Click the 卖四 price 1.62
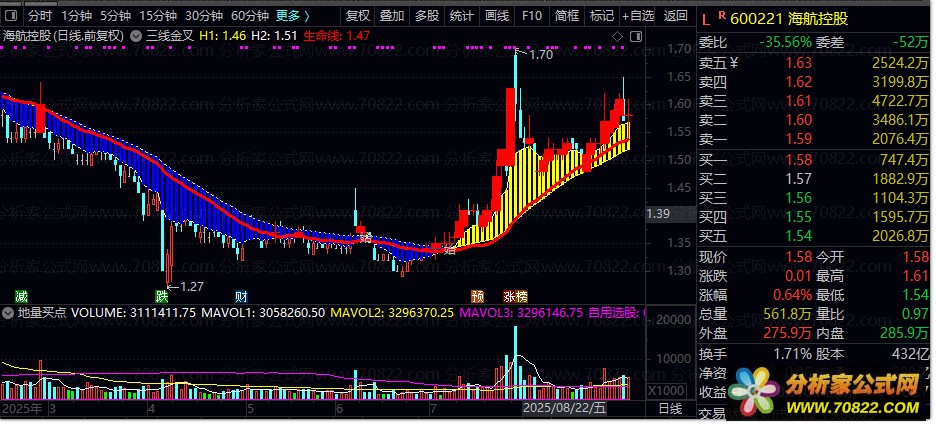Viewport: 936px width, 424px height. (x=799, y=82)
